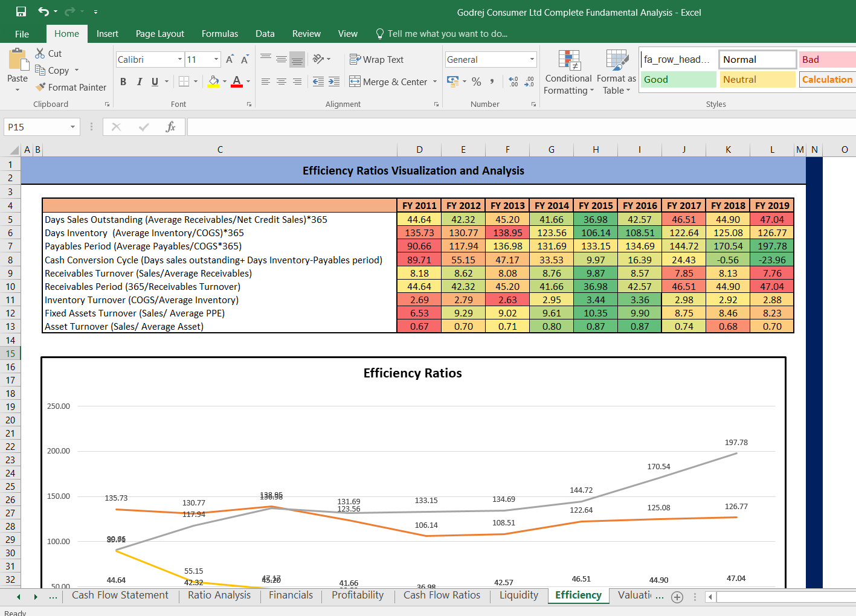
Task: Switch to the Formulas ribbon tab
Action: (220, 34)
